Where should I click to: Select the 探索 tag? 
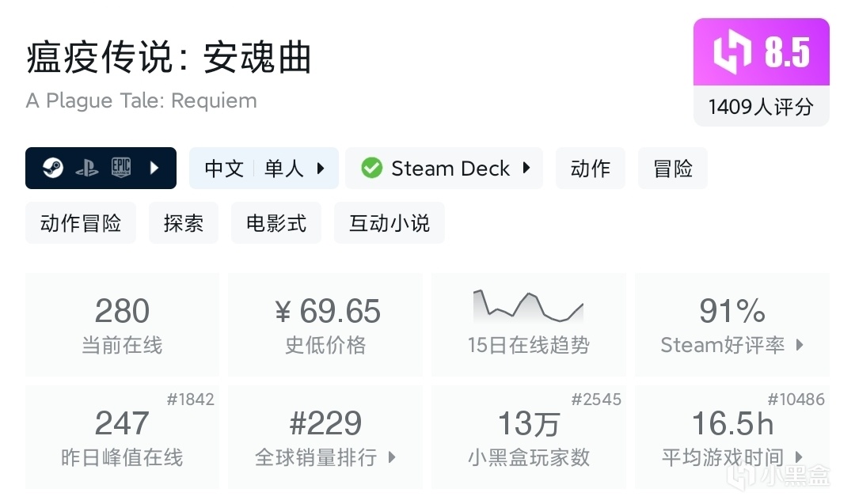click(184, 223)
